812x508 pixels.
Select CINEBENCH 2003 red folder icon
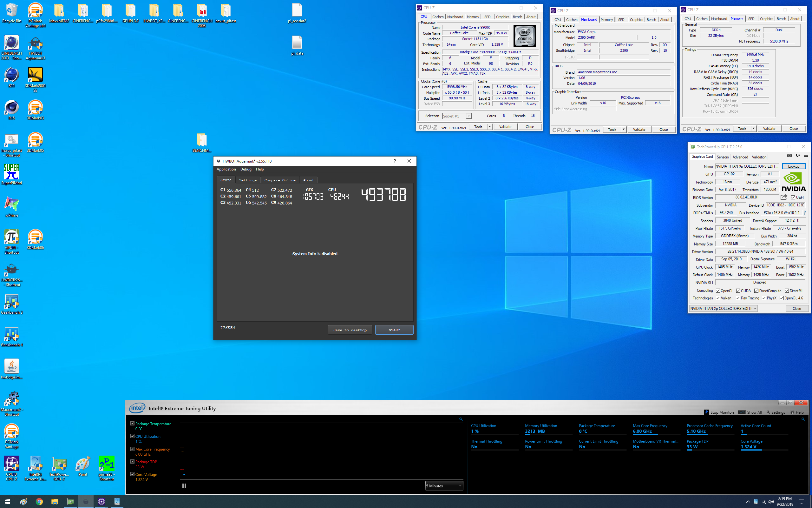click(202, 15)
